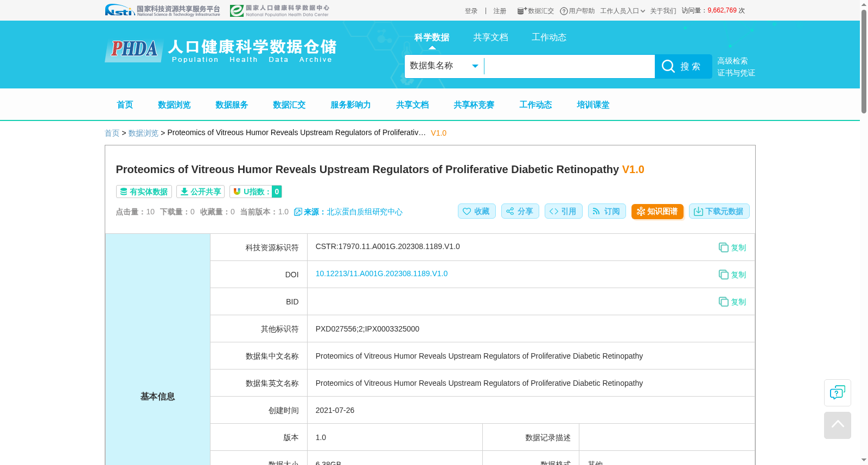Copy the BID value
Screen dimensions: 868x465
732,302
